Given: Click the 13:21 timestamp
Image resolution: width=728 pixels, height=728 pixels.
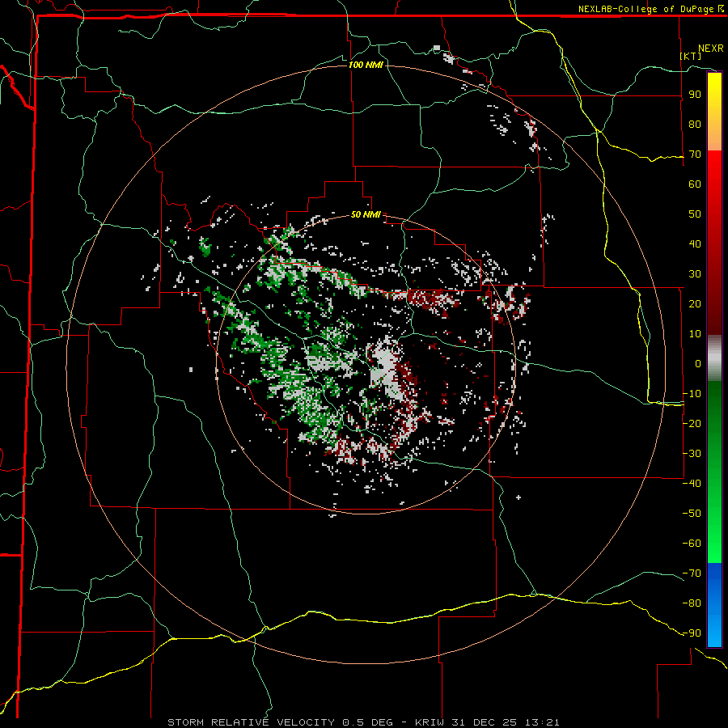Looking at the screenshot, I should 542,722.
